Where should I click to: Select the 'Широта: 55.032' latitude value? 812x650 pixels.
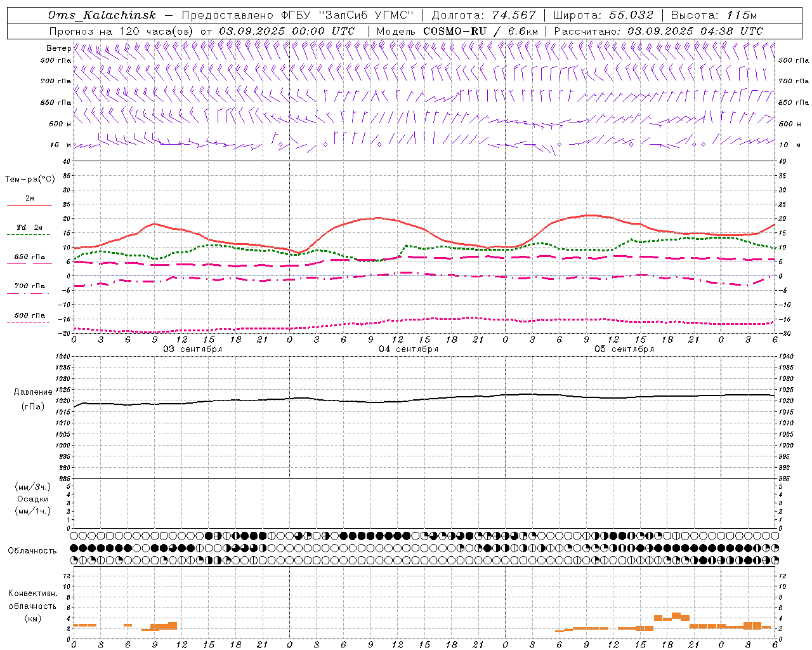click(603, 15)
